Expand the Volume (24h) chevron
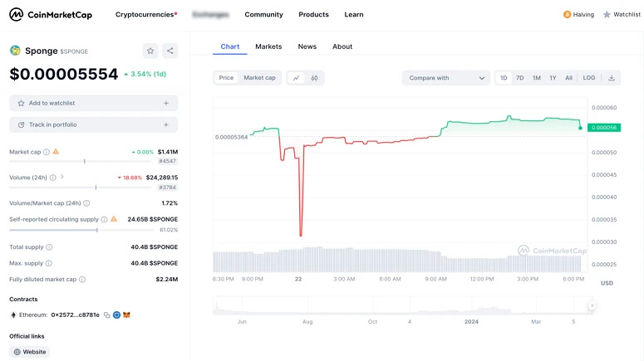Screen dimensions: 644x361 pos(62,177)
